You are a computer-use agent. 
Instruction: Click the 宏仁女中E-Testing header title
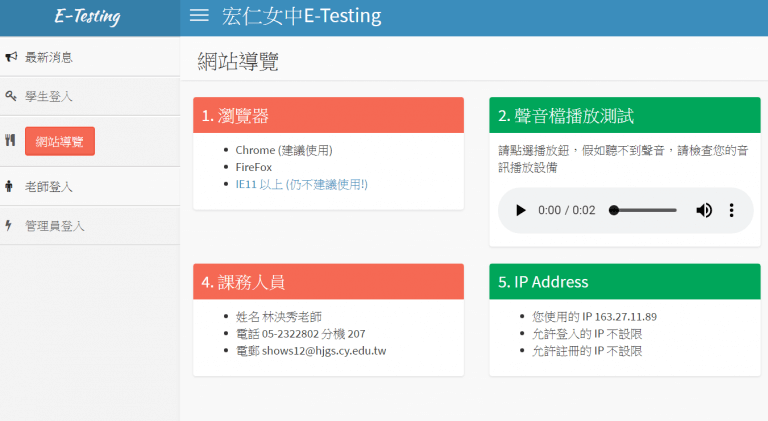(x=301, y=17)
